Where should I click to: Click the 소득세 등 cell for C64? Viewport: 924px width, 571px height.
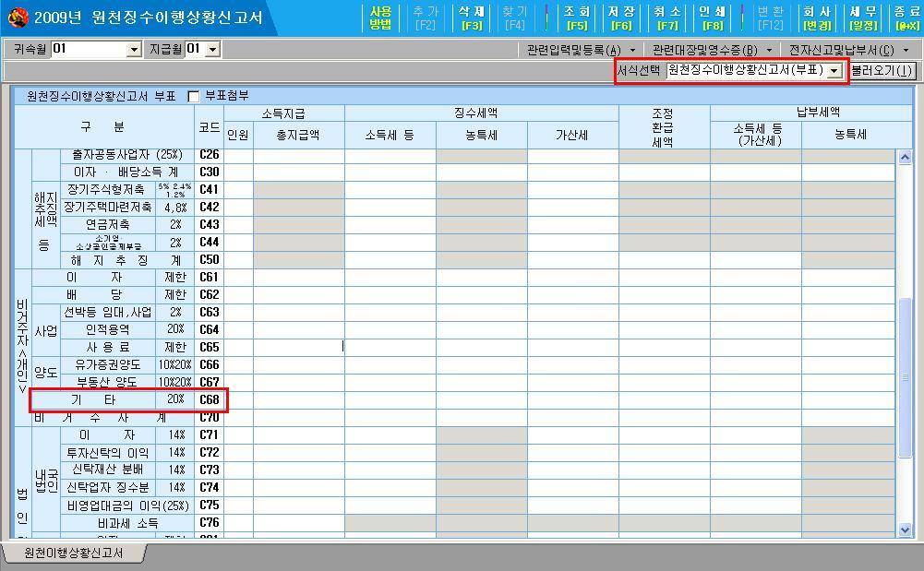(x=390, y=329)
